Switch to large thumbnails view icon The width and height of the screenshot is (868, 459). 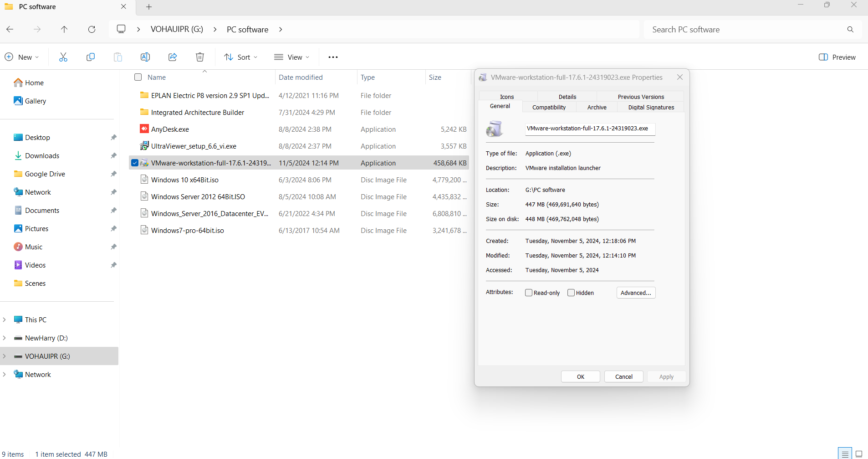click(859, 454)
